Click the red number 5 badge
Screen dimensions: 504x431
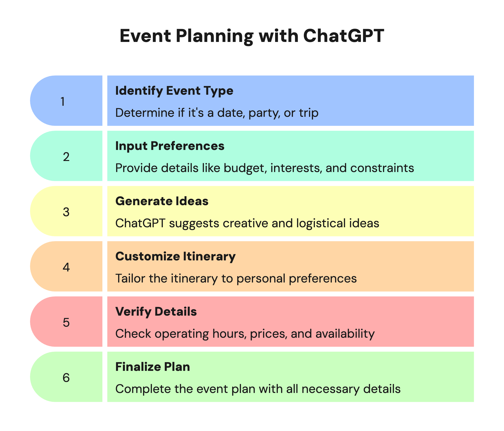click(x=66, y=322)
